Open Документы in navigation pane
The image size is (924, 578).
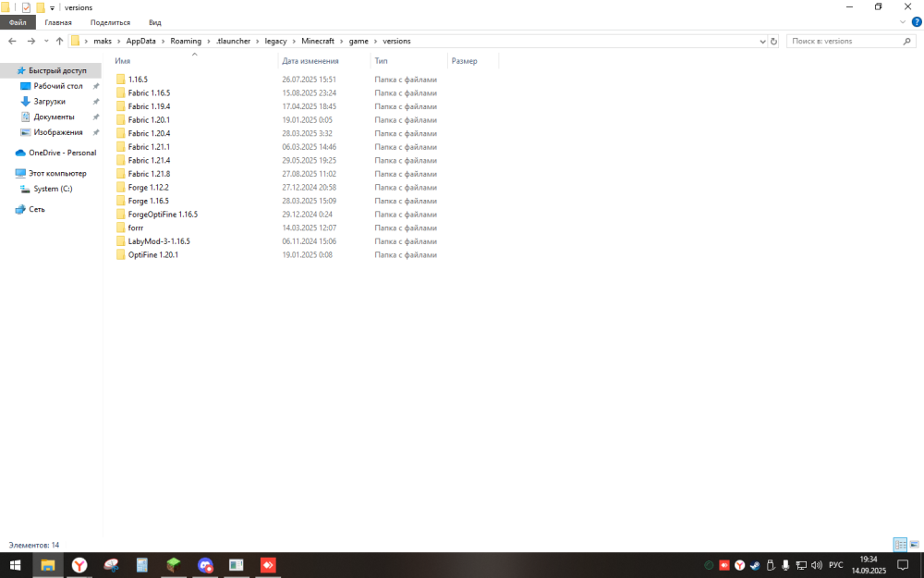(x=54, y=117)
